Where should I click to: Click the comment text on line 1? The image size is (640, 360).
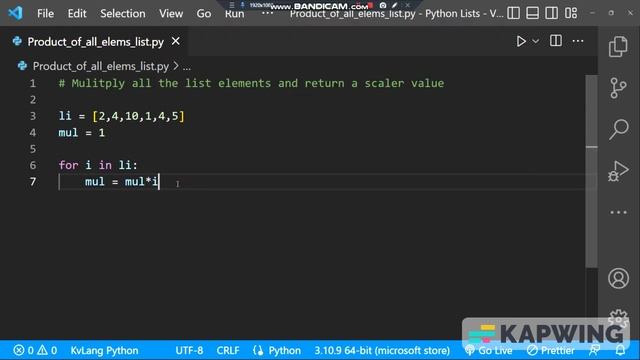251,83
